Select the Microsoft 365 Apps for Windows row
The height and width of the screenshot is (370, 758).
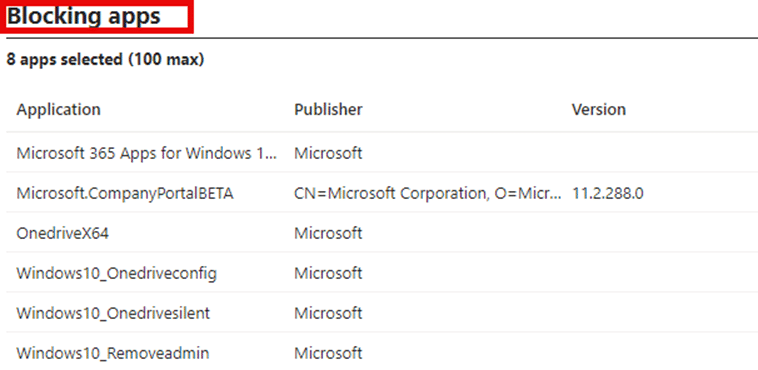[x=382, y=153]
